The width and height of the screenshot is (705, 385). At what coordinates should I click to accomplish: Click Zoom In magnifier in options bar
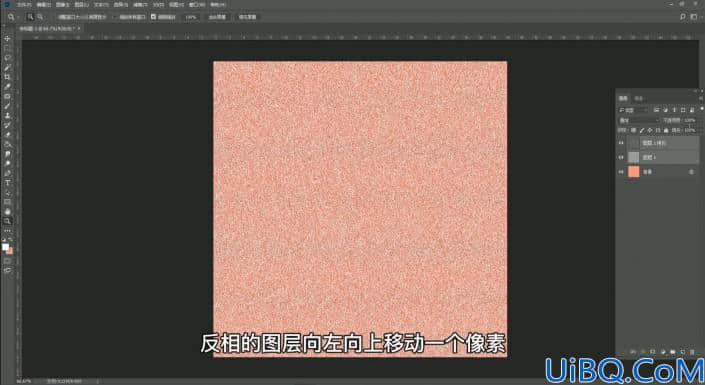(x=31, y=17)
